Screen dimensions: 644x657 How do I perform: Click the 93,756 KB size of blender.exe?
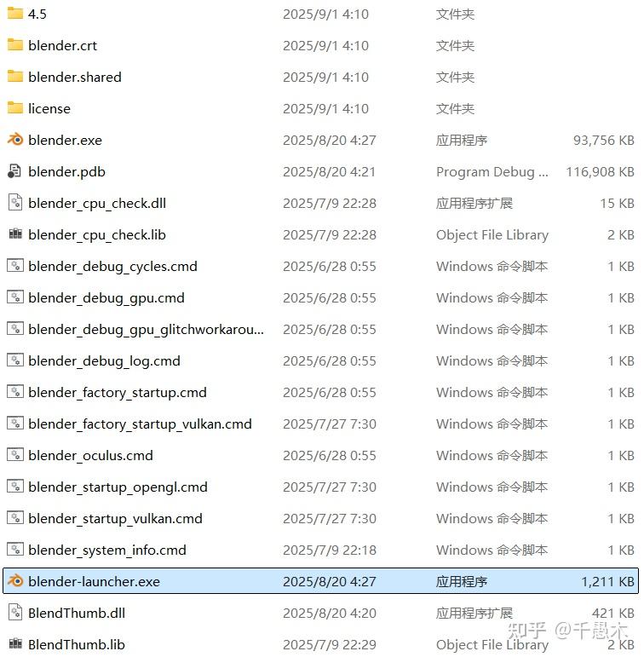click(603, 140)
